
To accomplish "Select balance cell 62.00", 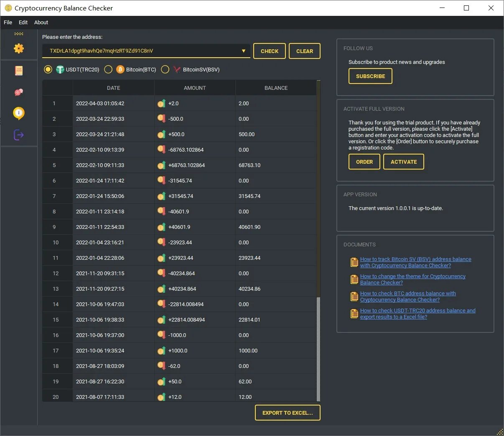I will 276,381.
